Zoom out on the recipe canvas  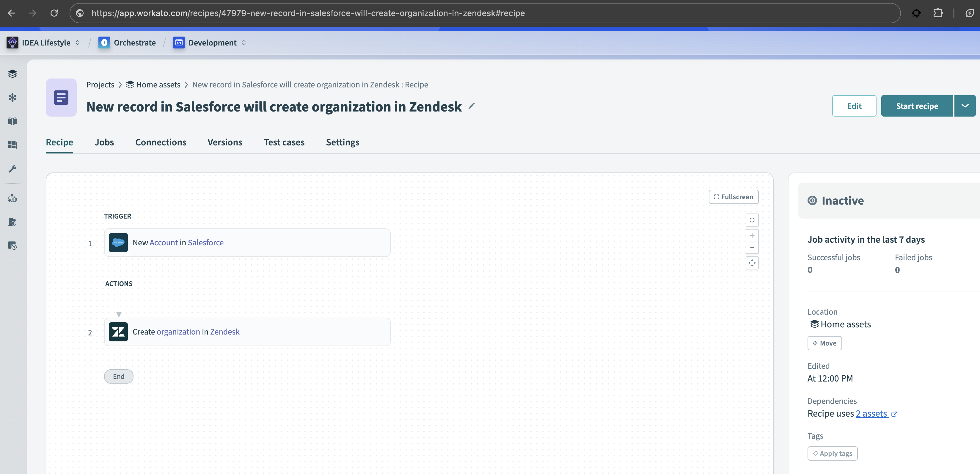752,248
